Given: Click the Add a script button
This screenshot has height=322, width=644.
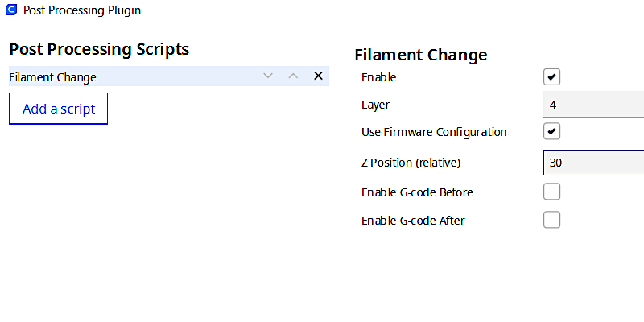Looking at the screenshot, I should point(58,109).
